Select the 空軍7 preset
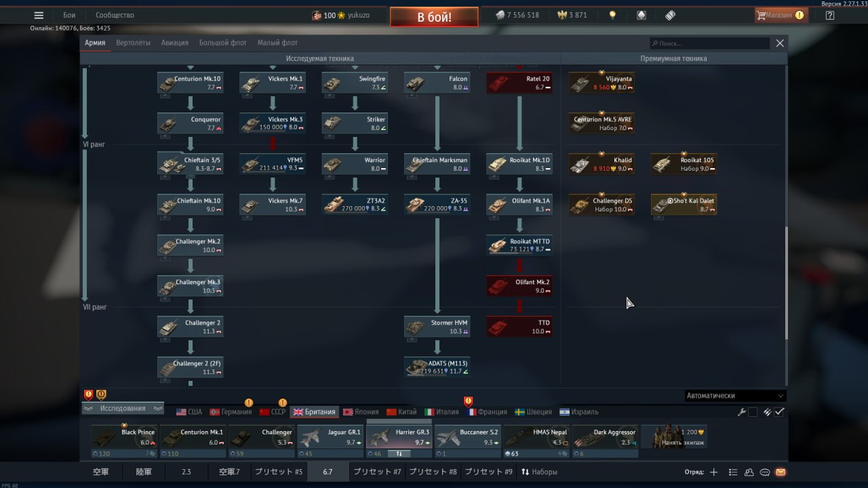This screenshot has height=488, width=868. [x=229, y=472]
